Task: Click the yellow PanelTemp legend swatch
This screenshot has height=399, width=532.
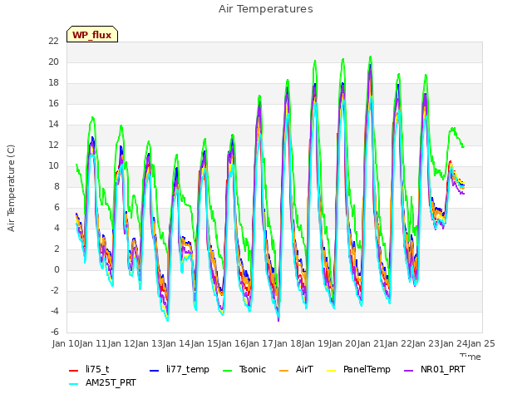Action: tap(332, 371)
